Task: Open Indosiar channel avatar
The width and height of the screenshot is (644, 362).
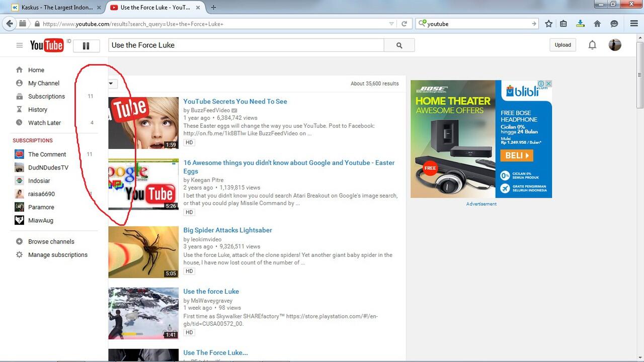Action: point(19,180)
